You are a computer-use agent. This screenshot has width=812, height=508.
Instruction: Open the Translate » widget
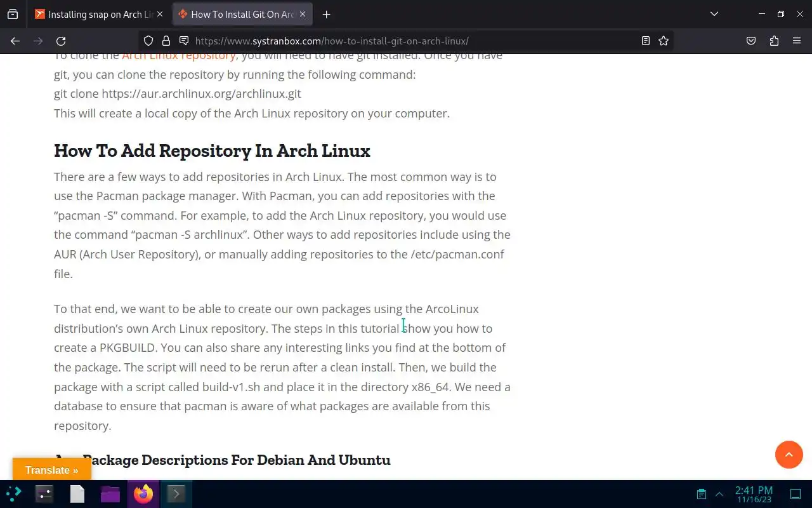pos(52,470)
